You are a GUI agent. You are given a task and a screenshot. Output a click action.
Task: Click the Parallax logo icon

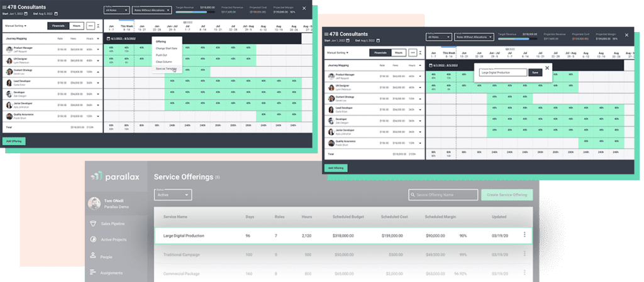coord(96,176)
